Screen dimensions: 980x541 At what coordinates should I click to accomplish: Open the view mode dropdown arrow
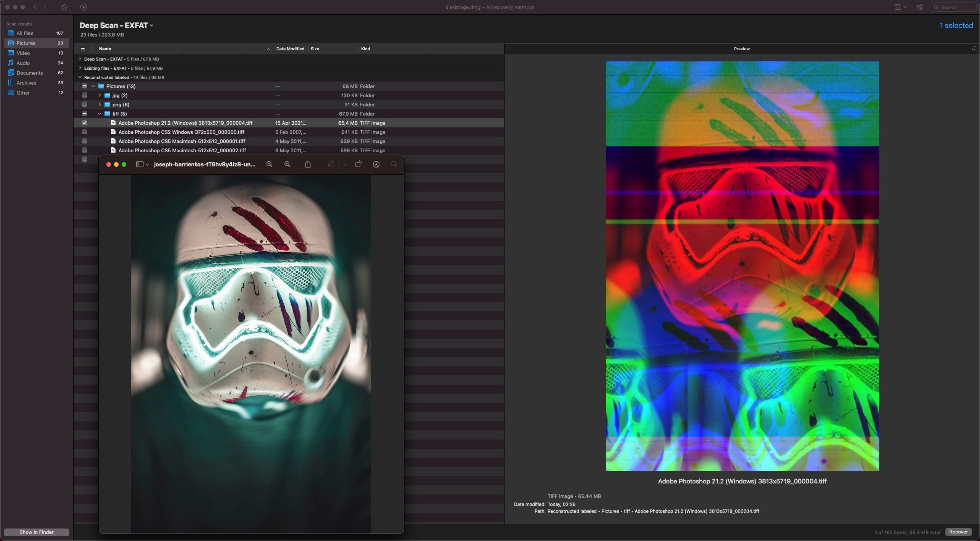point(905,7)
